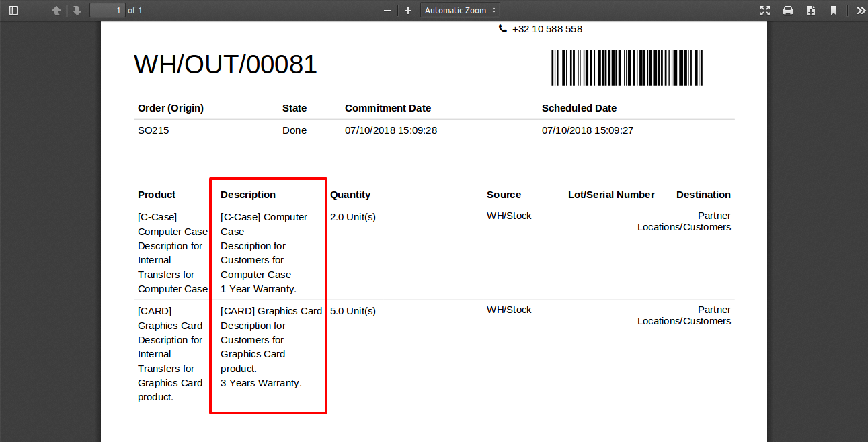The width and height of the screenshot is (868, 442).
Task: Download the PDF file
Action: [811, 11]
